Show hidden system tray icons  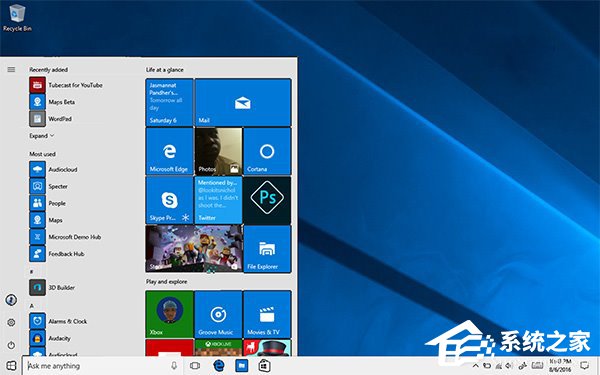(475, 366)
